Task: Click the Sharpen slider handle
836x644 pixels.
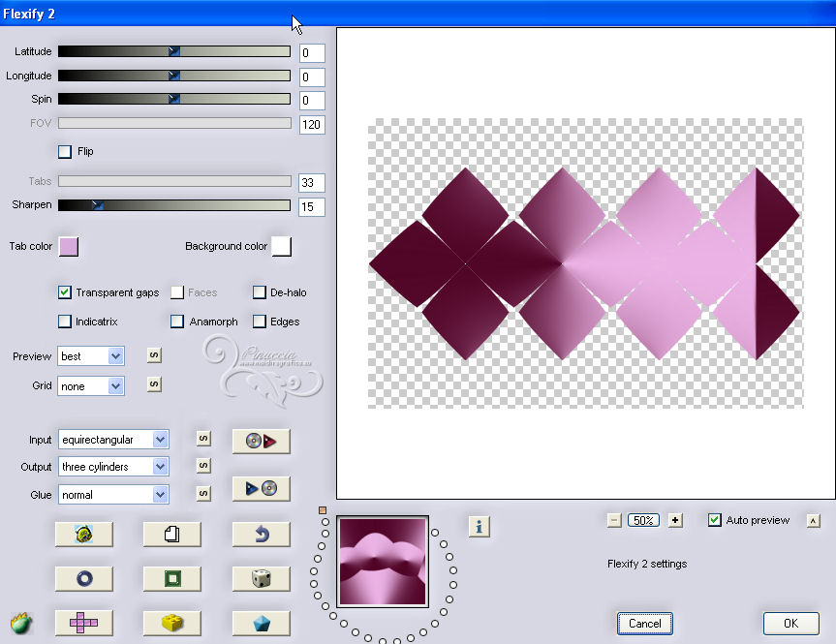Action: pyautogui.click(x=97, y=204)
